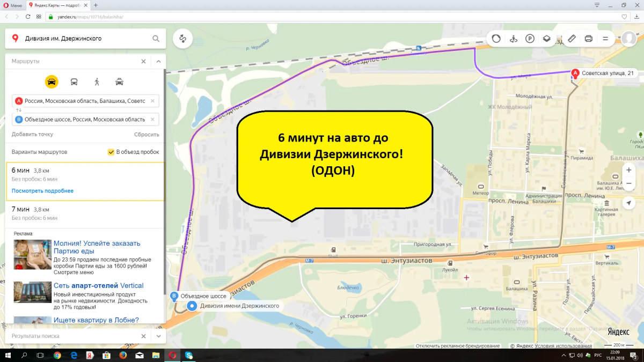644x362 pixels.
Task: Open the route builder round button on the map
Action: [183, 39]
